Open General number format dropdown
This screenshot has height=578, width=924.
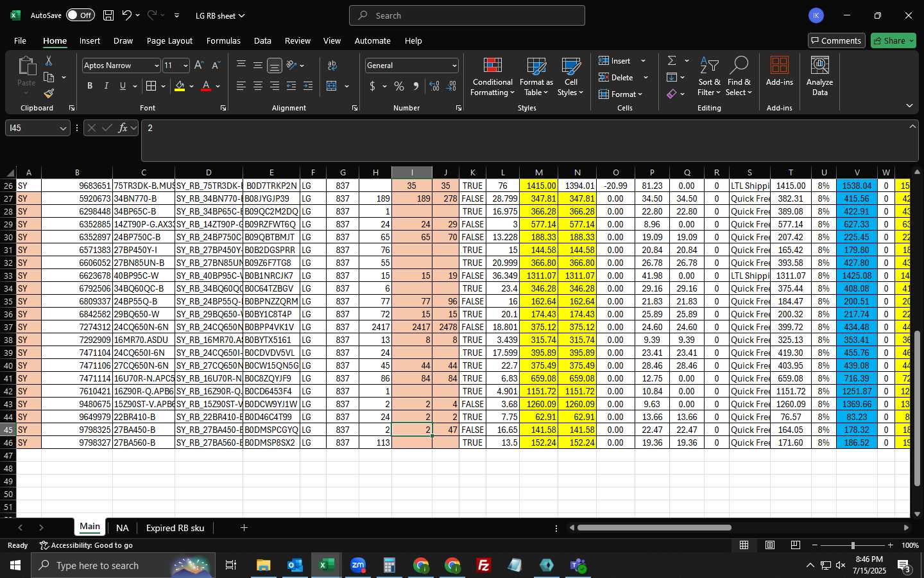pos(454,66)
